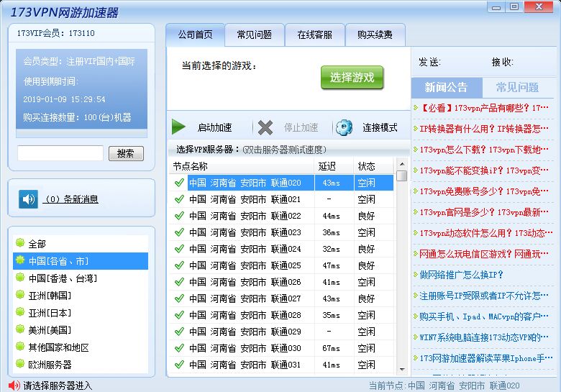Open the 购买续费 tab

(x=375, y=35)
